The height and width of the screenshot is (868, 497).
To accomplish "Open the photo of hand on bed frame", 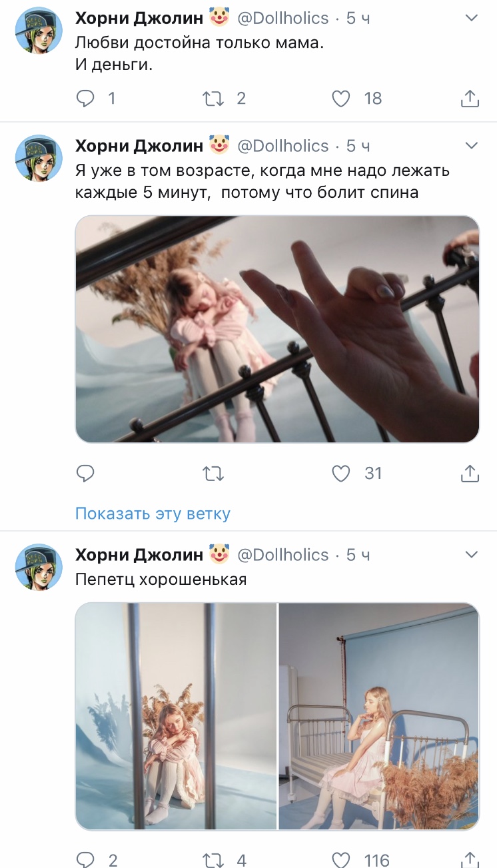I will 277,329.
